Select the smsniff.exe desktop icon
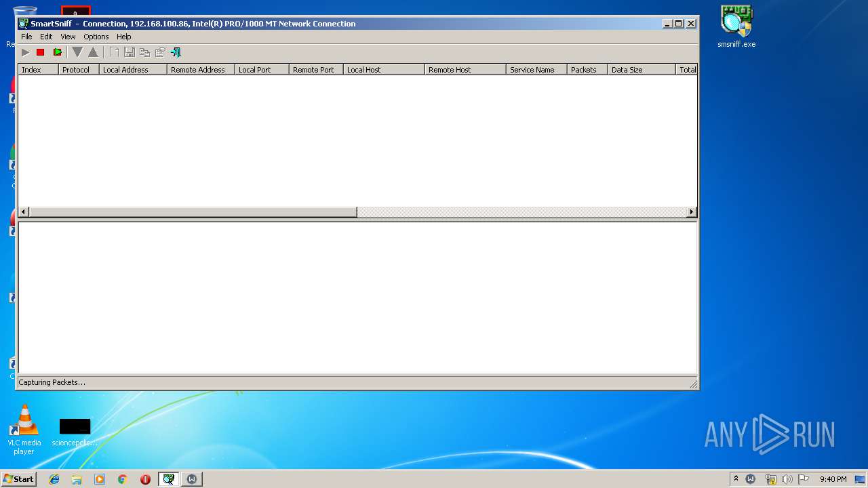 click(736, 27)
